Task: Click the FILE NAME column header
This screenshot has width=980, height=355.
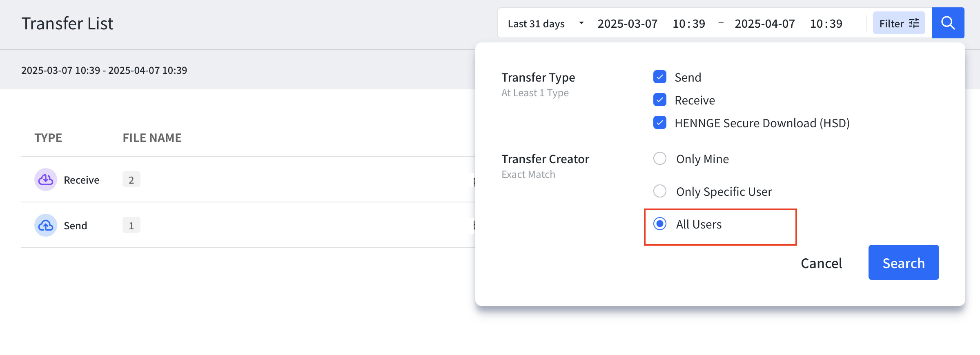Action: 152,138
